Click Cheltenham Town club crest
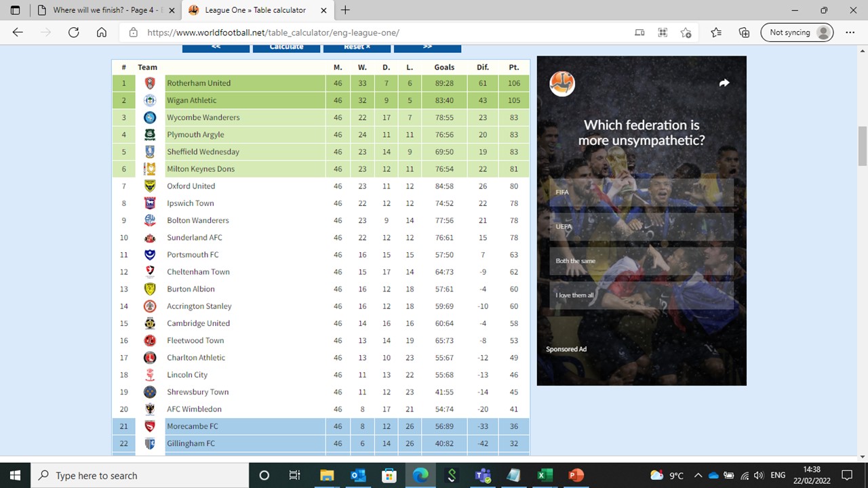Image resolution: width=868 pixels, height=488 pixels. click(150, 272)
